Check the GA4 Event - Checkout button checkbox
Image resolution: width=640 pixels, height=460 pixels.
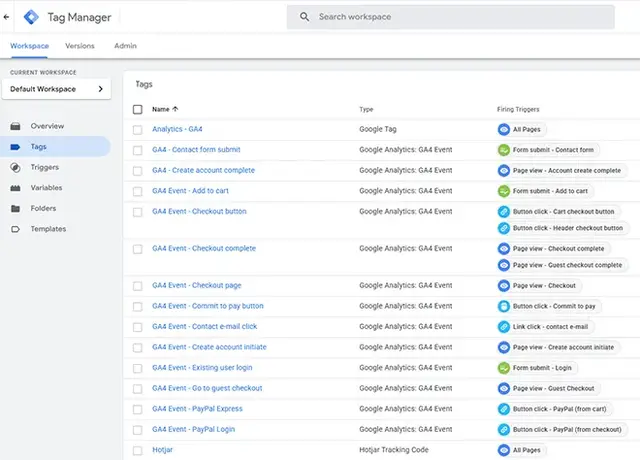click(x=138, y=212)
